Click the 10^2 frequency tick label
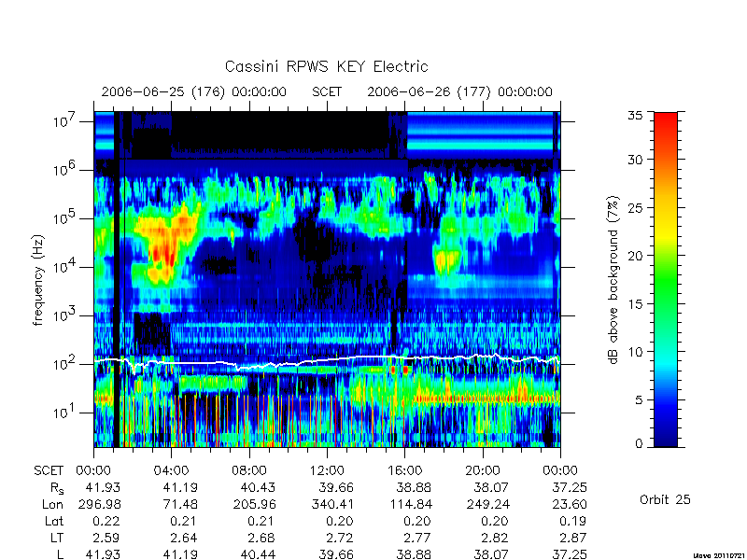This screenshot has height=560, width=747. coord(65,364)
